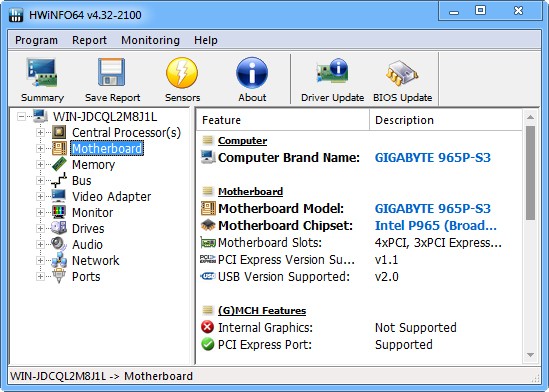Click the (G)MCH Features section heading
This screenshot has width=549, height=392.
[x=262, y=310]
